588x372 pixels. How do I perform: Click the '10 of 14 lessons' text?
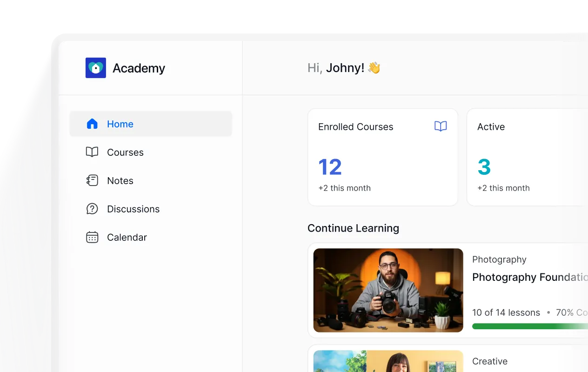[506, 312]
